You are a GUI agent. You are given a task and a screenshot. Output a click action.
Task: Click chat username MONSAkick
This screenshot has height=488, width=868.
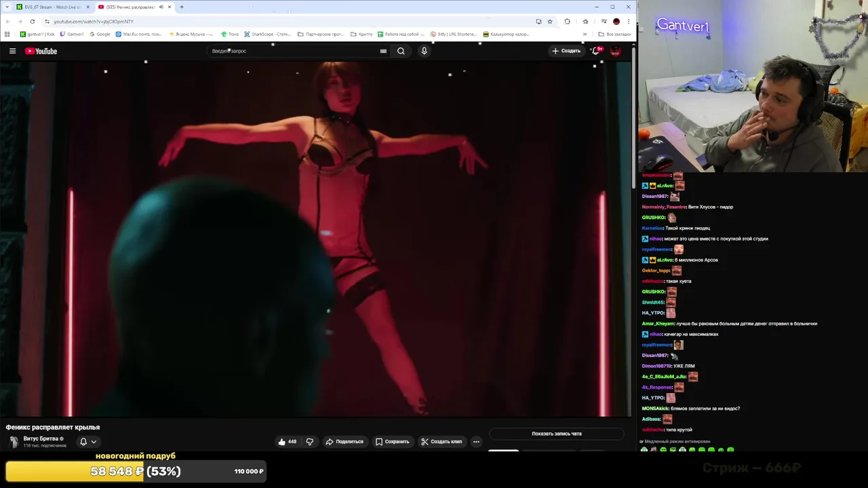(x=655, y=409)
